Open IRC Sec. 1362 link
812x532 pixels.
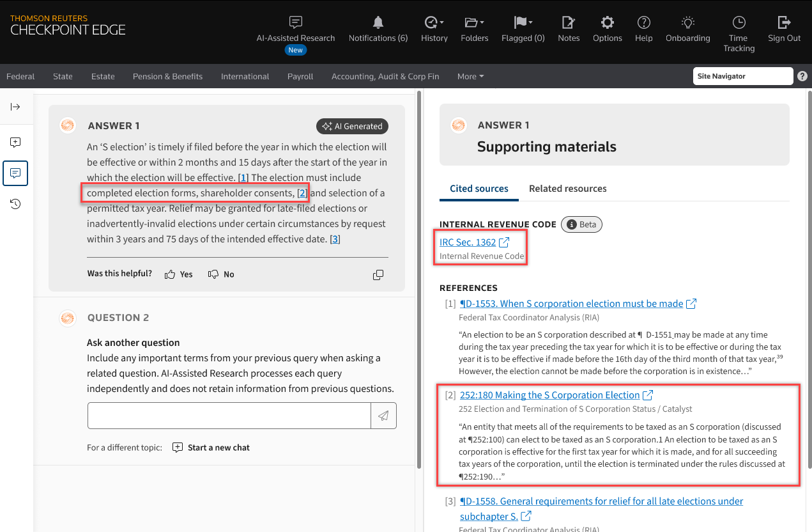pyautogui.click(x=468, y=242)
